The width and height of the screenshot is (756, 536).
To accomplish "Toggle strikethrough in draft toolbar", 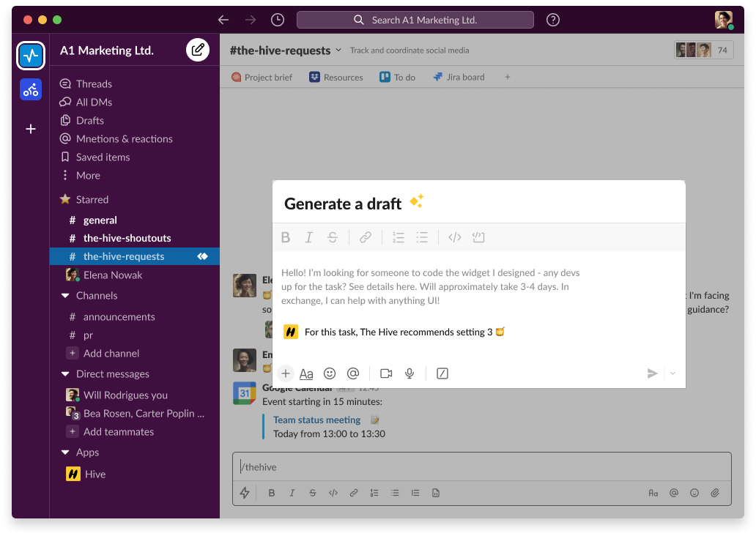I will coord(333,237).
